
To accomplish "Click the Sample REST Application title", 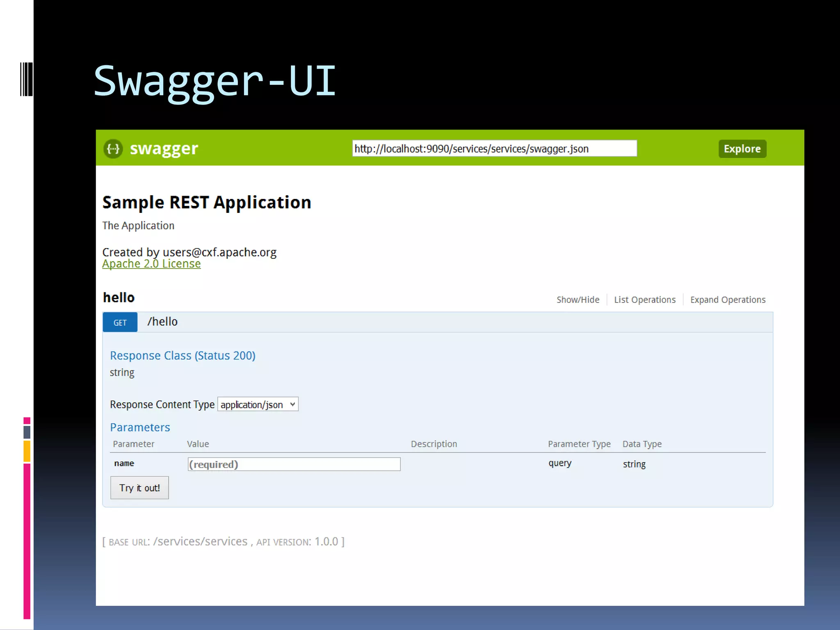I will pos(207,203).
